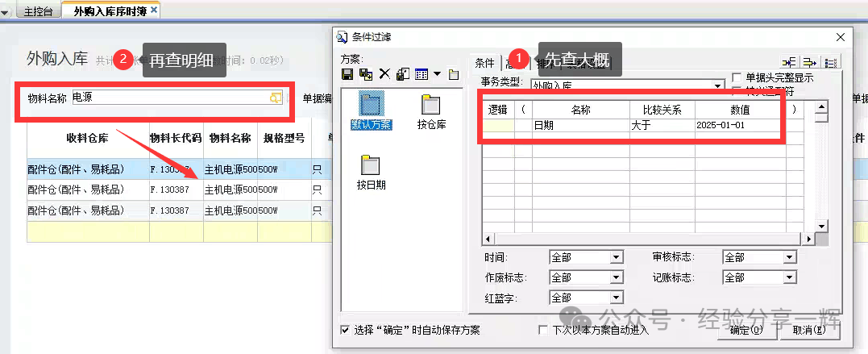Delete scheme using the X icon
The width and height of the screenshot is (868, 354).
[x=384, y=74]
